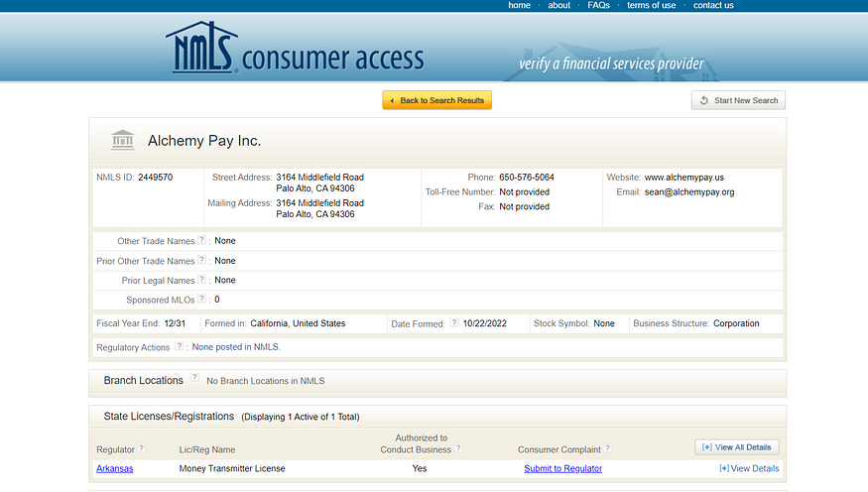The width and height of the screenshot is (868, 492).
Task: Click the institution building icon beside Alchemy Pay Inc.
Action: [x=122, y=140]
